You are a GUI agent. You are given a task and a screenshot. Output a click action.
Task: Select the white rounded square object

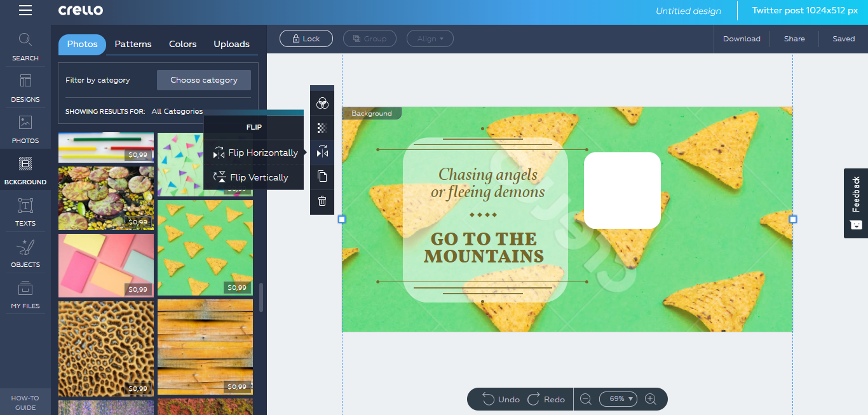[622, 190]
